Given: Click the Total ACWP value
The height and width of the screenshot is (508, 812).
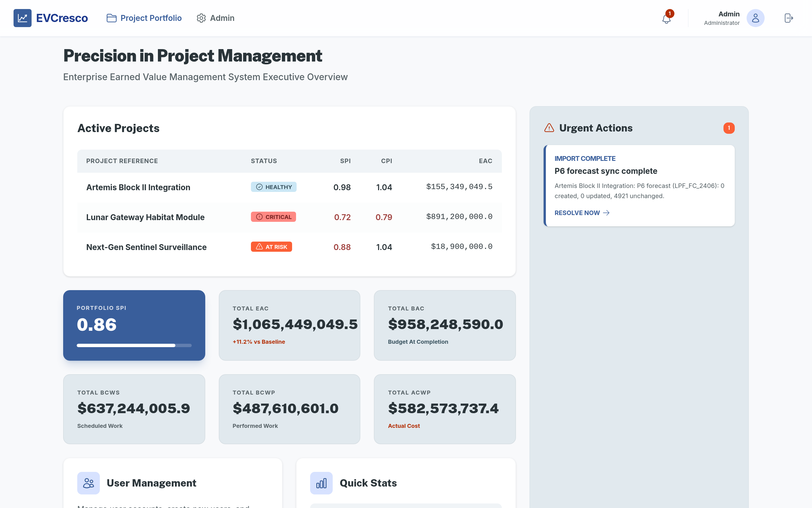Looking at the screenshot, I should point(443,409).
